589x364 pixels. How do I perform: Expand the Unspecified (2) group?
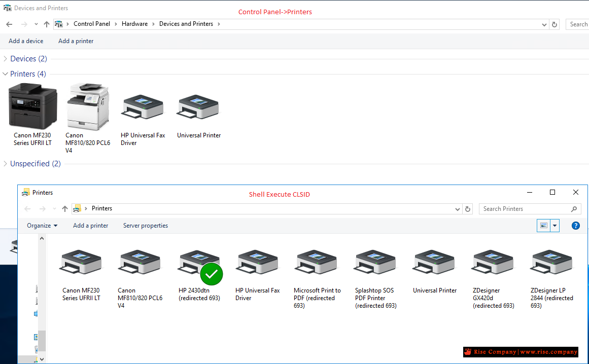click(5, 164)
